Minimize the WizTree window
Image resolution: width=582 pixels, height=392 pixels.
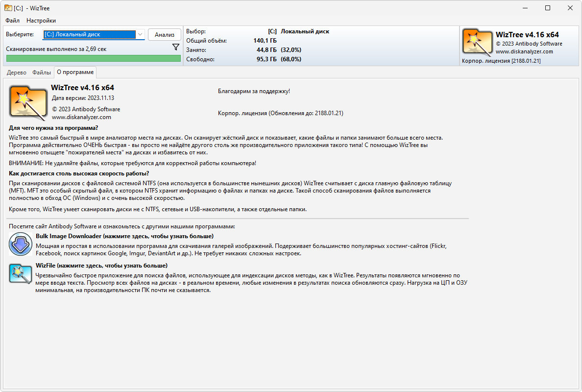pyautogui.click(x=525, y=8)
